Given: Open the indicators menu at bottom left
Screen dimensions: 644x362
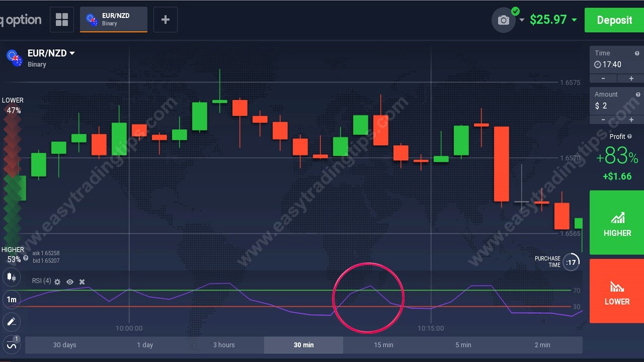Looking at the screenshot, I should click(x=12, y=345).
